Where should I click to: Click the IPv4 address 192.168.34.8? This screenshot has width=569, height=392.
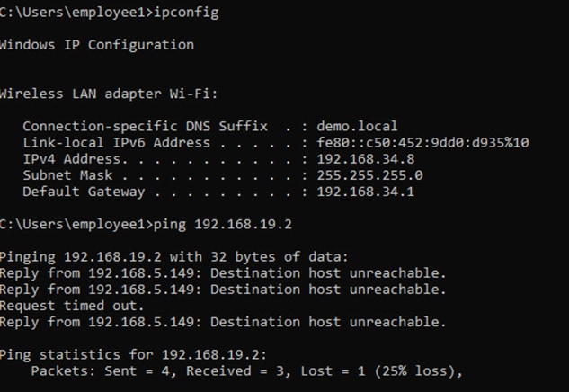(366, 159)
